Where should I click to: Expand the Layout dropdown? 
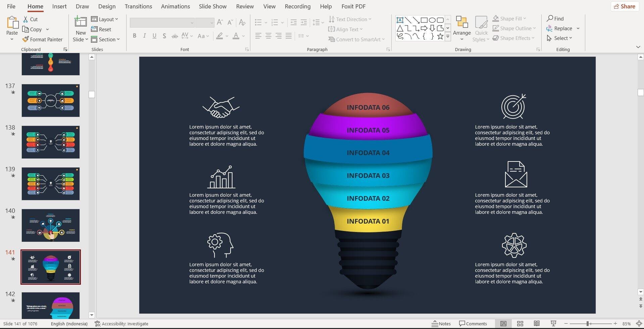click(105, 19)
